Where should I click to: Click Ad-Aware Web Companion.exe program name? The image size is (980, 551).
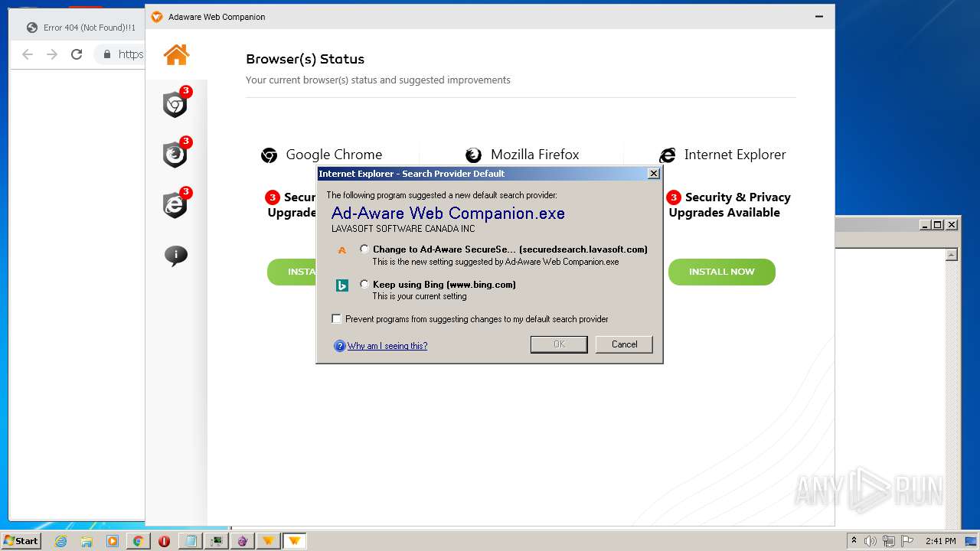448,214
